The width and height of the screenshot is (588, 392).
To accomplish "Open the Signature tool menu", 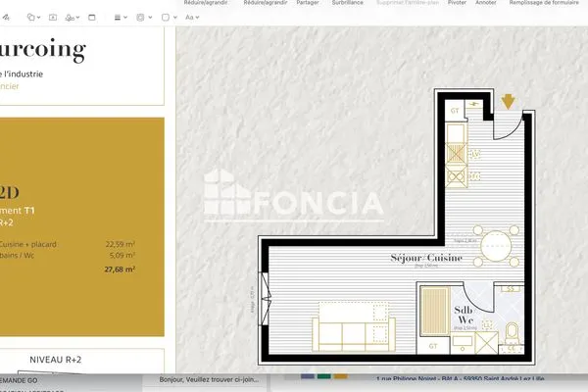I will click(72, 18).
